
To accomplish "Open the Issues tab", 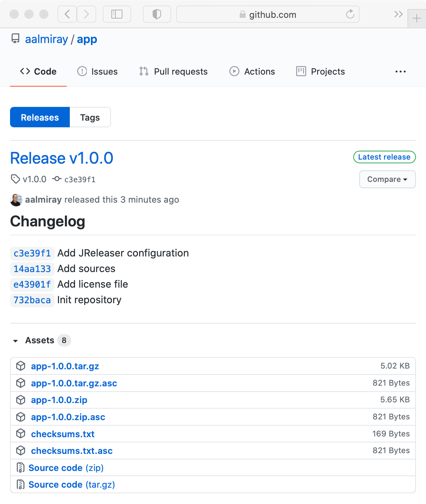I will pos(97,71).
